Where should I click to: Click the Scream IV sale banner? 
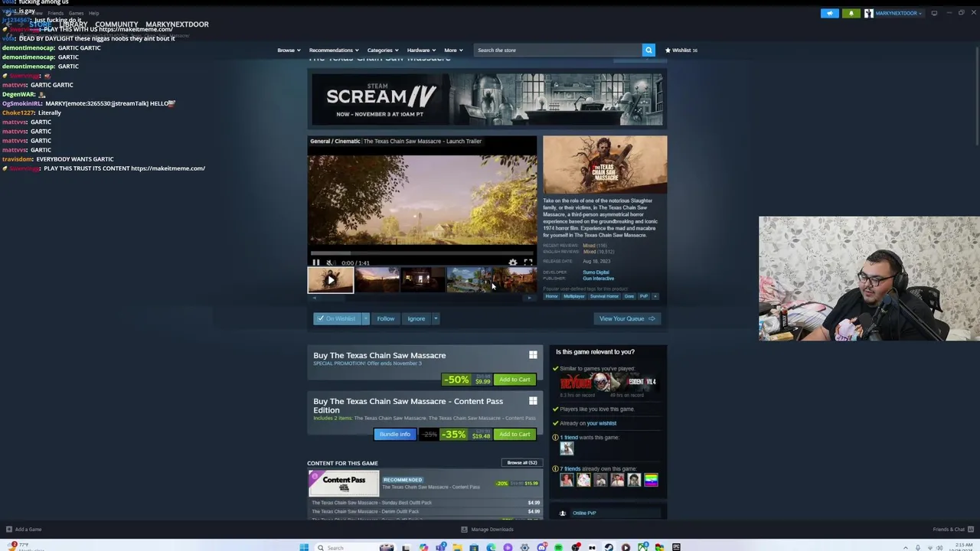487,99
